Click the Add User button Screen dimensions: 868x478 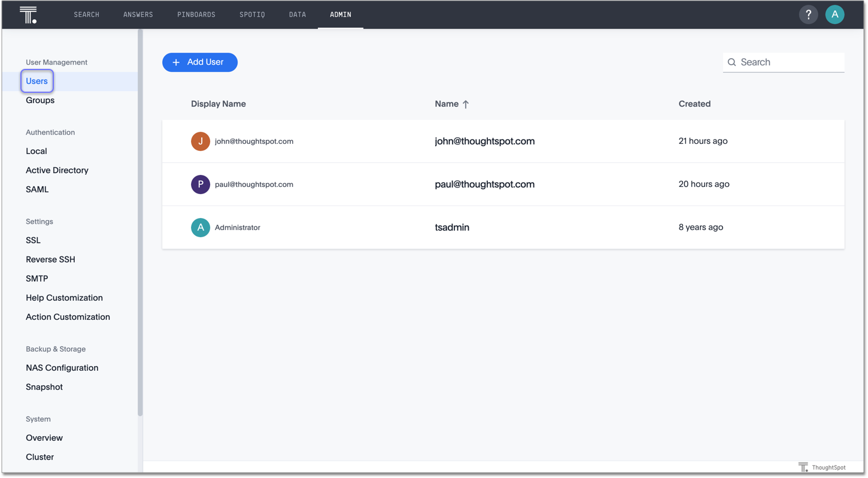[199, 62]
